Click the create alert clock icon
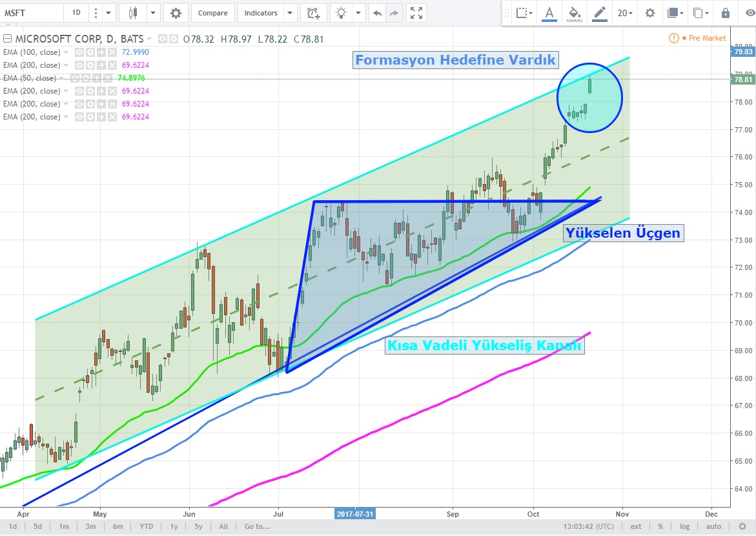This screenshot has width=756, height=536. 312,13
